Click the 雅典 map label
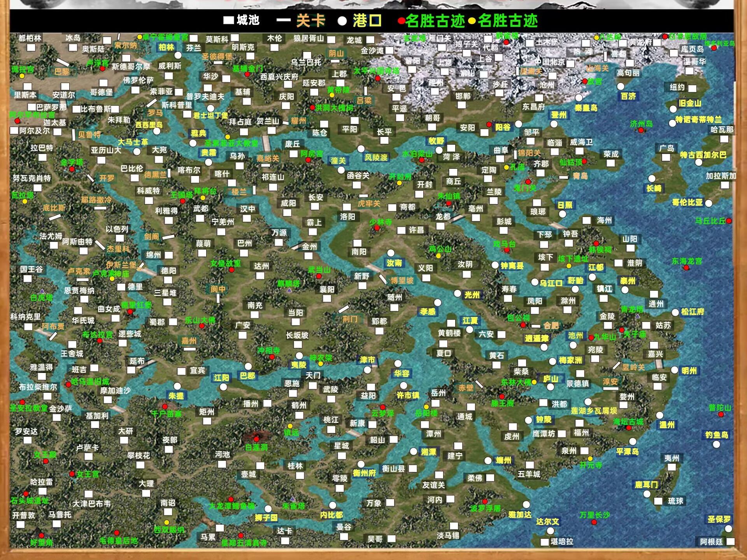The height and width of the screenshot is (560, 747). [199, 133]
